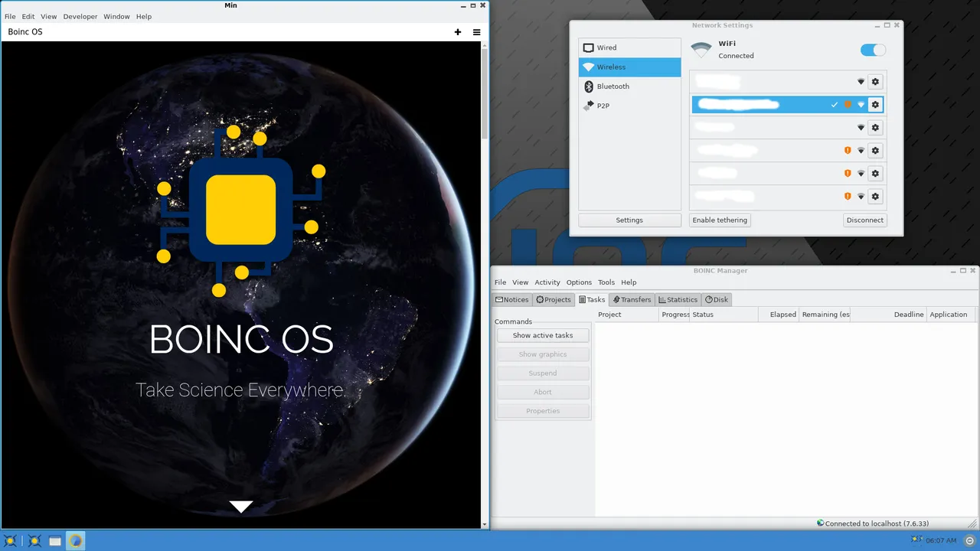Open the Developer menu in Min browser
The height and width of the screenshot is (551, 980).
pos(80,16)
